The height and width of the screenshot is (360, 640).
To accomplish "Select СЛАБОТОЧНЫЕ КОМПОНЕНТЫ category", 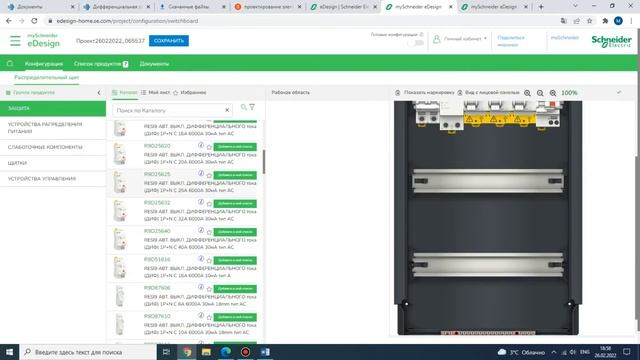I will pos(53,147).
